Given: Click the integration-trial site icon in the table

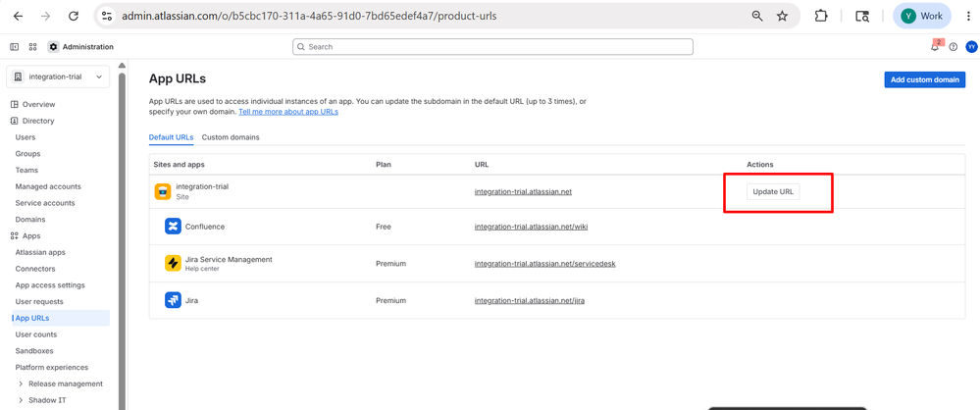Looking at the screenshot, I should (163, 192).
